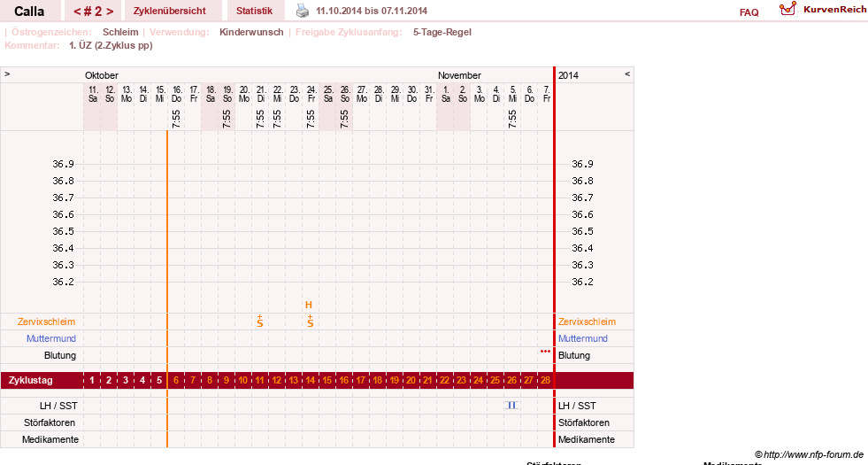Click the Störfaktoren label on the left

[50, 422]
